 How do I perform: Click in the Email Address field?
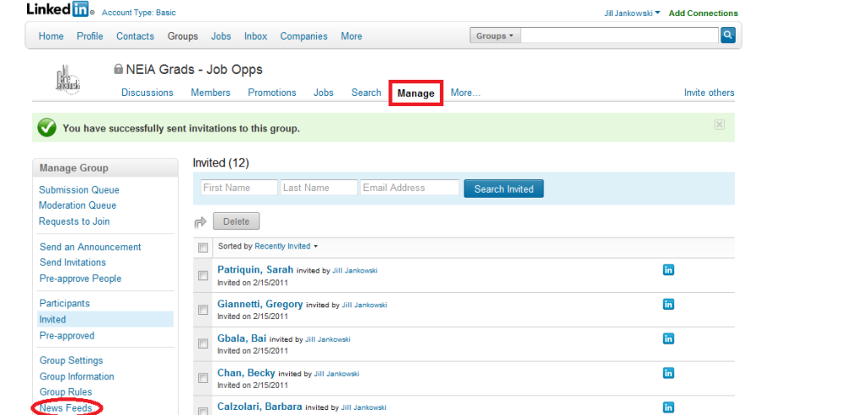coord(409,188)
